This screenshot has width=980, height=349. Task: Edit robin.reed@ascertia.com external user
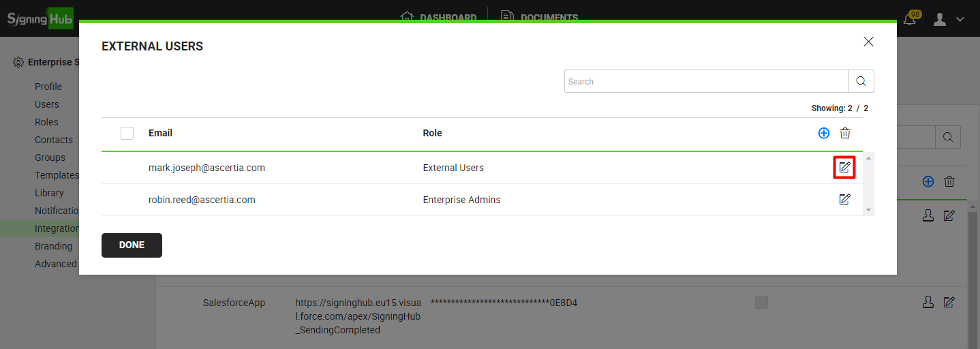click(x=844, y=200)
